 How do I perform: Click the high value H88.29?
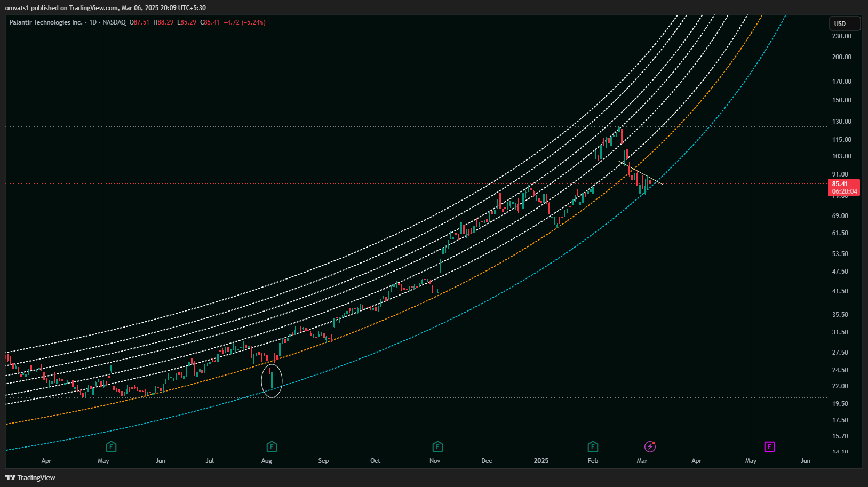pyautogui.click(x=163, y=22)
